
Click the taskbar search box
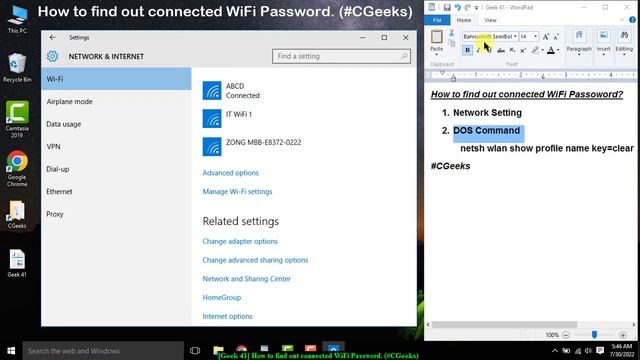pos(103,351)
